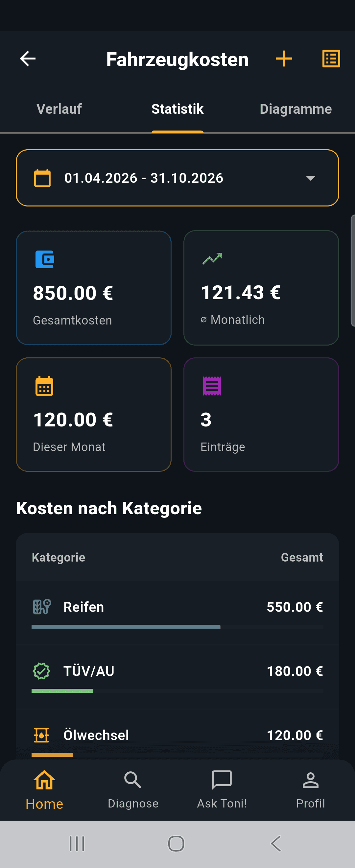Open the list view icon in header

(331, 59)
